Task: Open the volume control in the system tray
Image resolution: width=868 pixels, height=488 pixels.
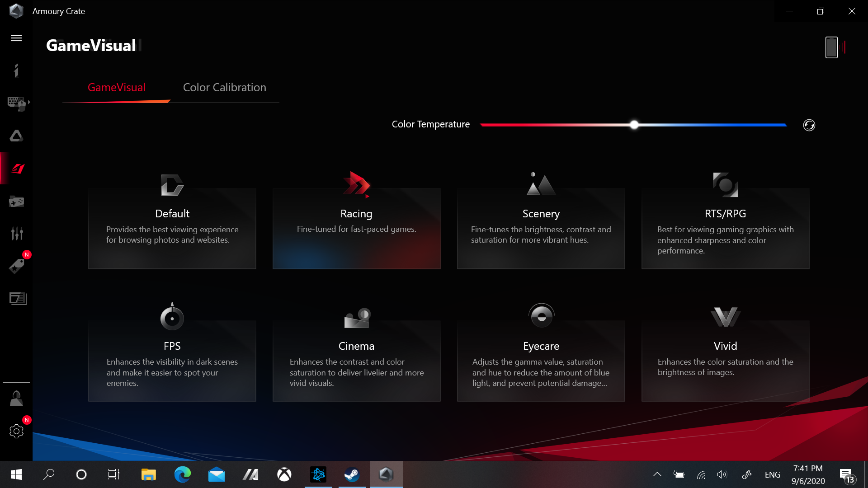Action: [722, 474]
